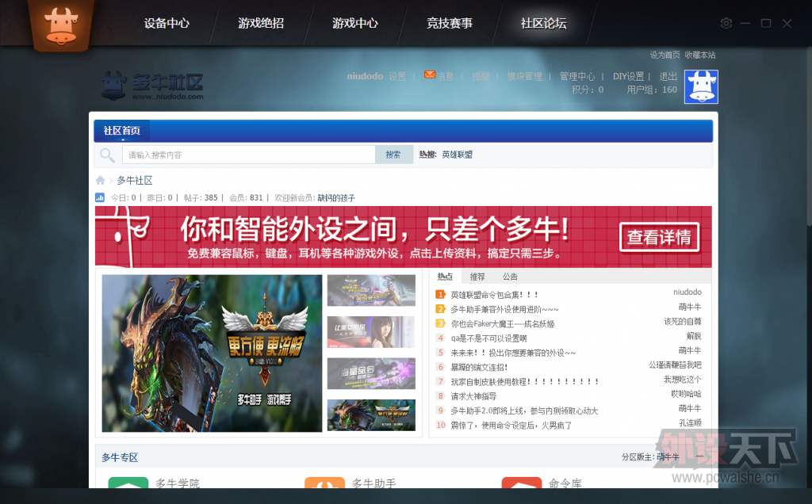Click the niudodo user avatar image
The height and width of the screenshot is (504, 812).
[701, 87]
